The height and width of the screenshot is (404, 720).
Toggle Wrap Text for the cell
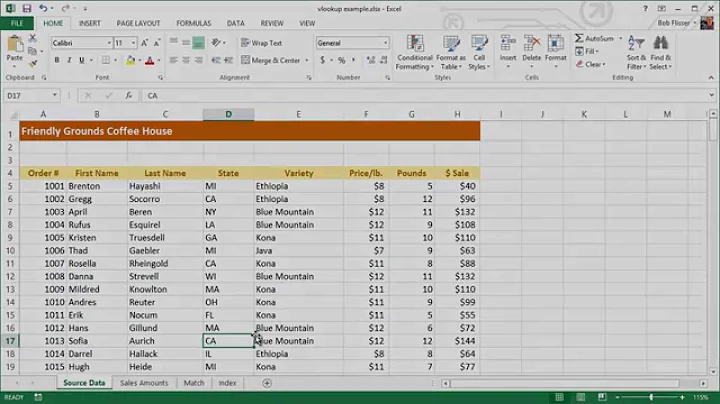pos(260,43)
